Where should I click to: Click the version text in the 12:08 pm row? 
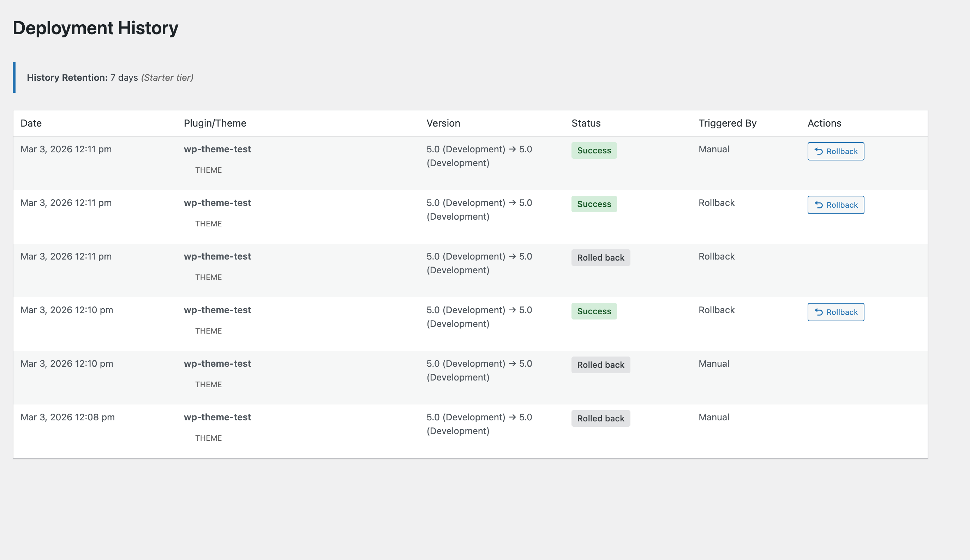coord(479,424)
